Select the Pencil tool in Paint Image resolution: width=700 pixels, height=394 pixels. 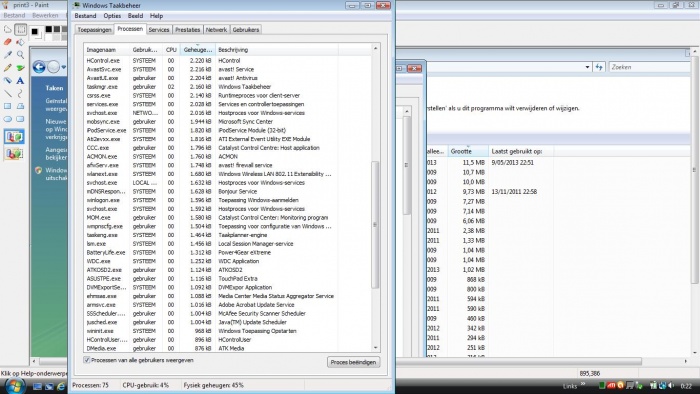coord(8,68)
